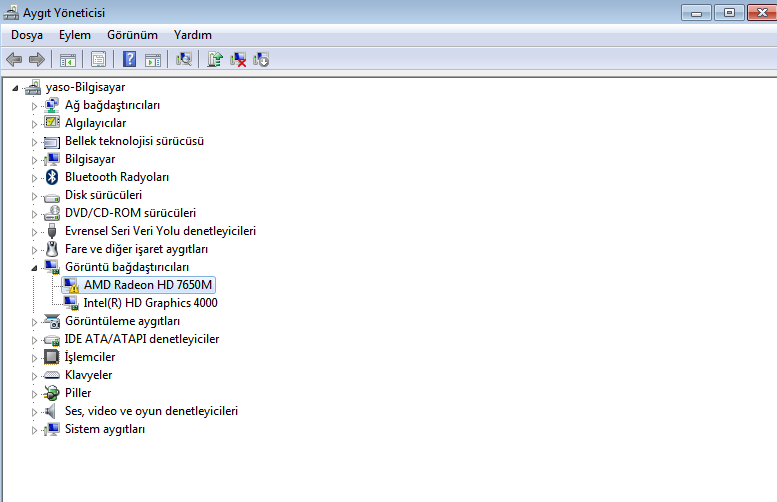Click the AMD Radeon warning device icon
Viewport: 777px width, 502px height.
[x=71, y=285]
